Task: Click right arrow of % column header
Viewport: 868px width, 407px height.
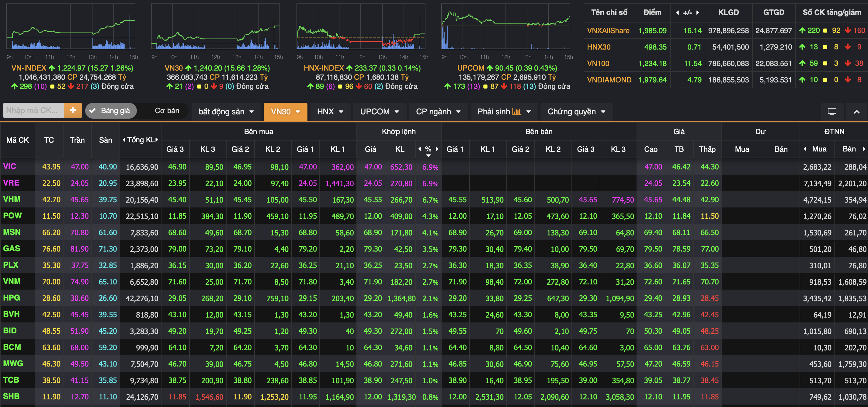Action: (x=437, y=148)
